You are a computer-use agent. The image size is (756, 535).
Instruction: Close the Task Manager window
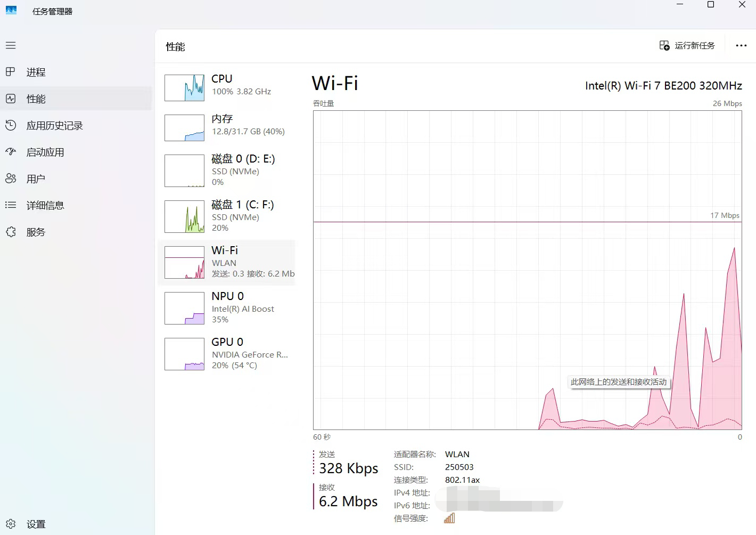pyautogui.click(x=742, y=5)
